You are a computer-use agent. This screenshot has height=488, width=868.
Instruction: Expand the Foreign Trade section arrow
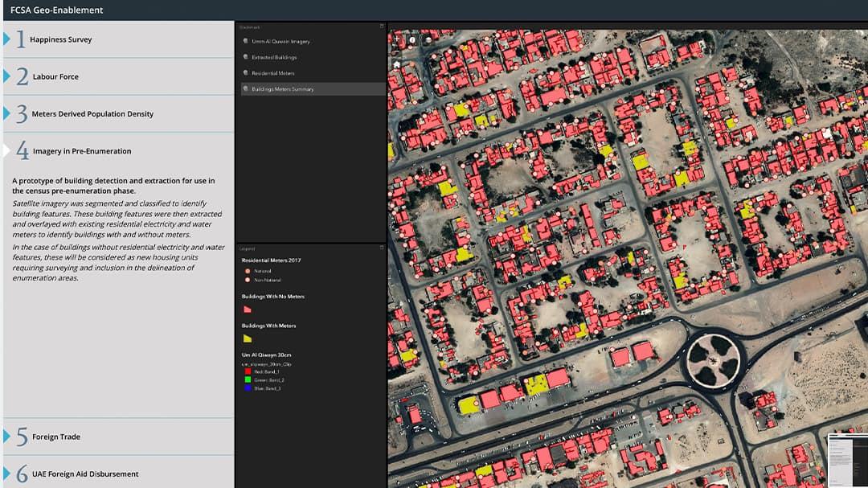click(x=6, y=437)
